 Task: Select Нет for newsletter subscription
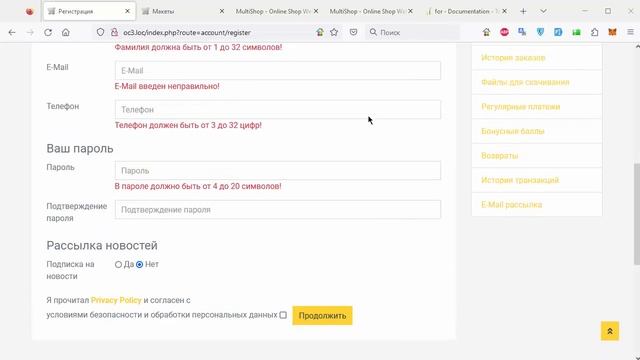(140, 264)
